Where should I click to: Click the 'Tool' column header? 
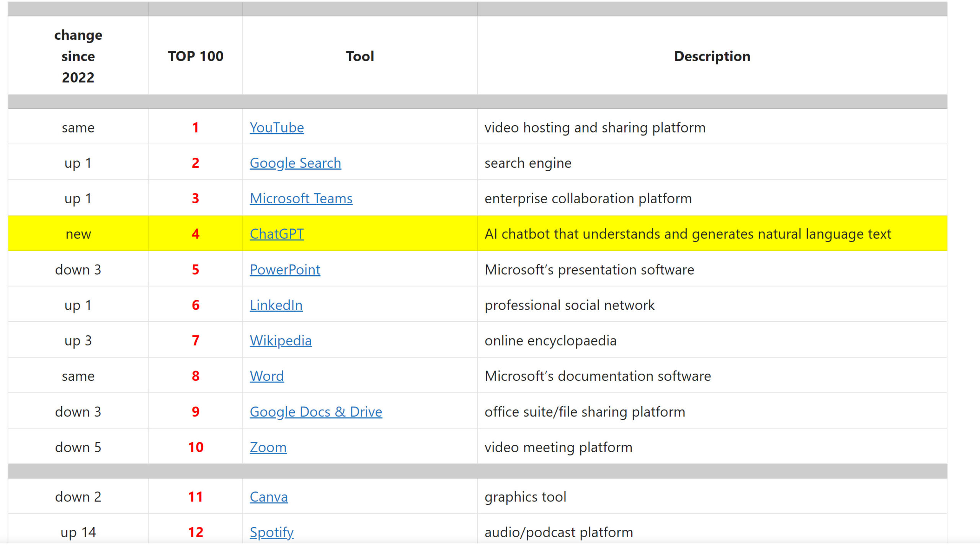(360, 56)
